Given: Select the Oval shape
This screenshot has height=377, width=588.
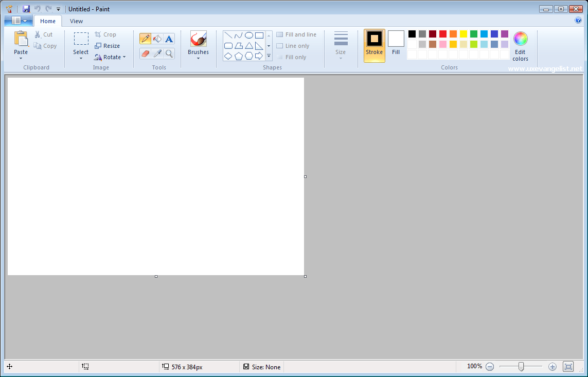Looking at the screenshot, I should (248, 35).
